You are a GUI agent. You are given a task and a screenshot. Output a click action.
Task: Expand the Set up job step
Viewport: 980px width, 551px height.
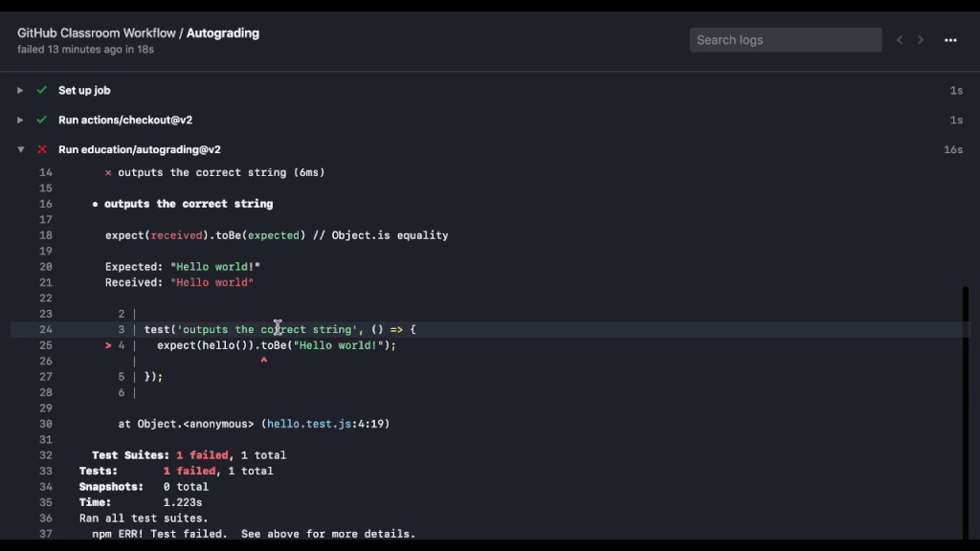click(x=20, y=90)
